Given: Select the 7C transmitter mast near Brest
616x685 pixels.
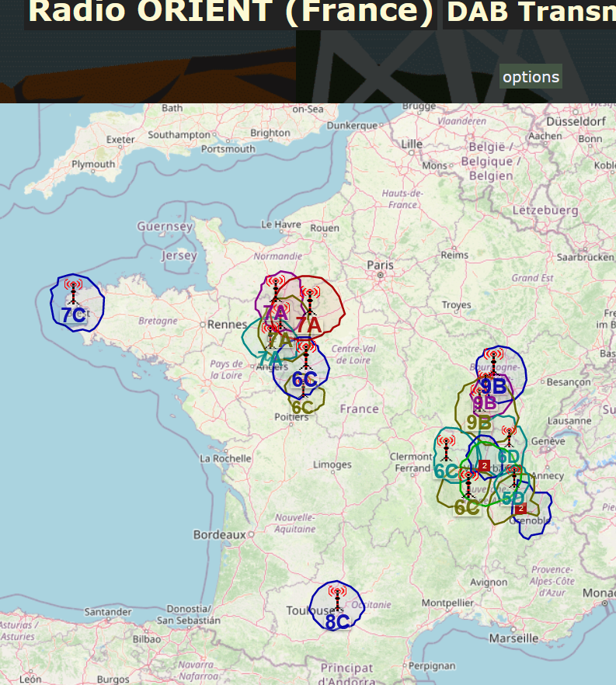Looking at the screenshot, I should pyautogui.click(x=73, y=291).
